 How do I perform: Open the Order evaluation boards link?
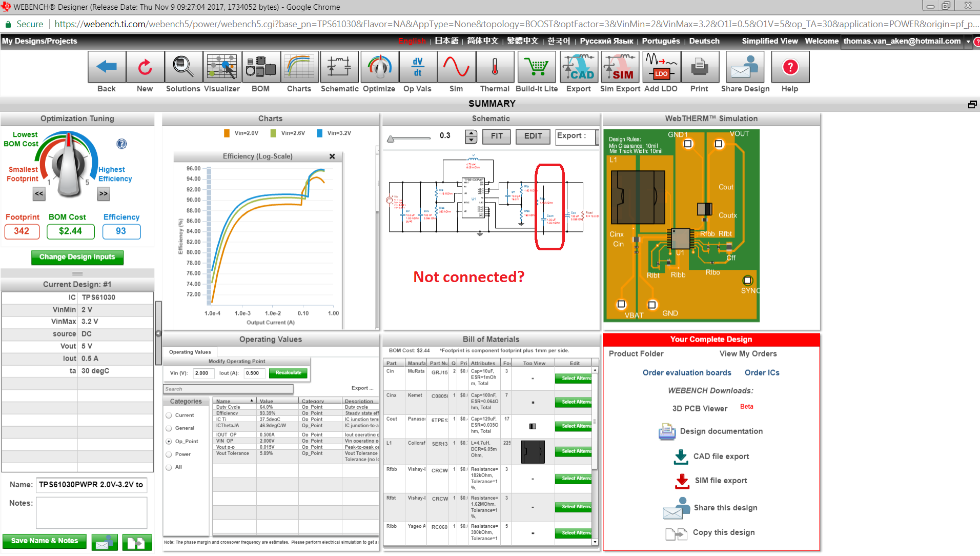point(687,373)
